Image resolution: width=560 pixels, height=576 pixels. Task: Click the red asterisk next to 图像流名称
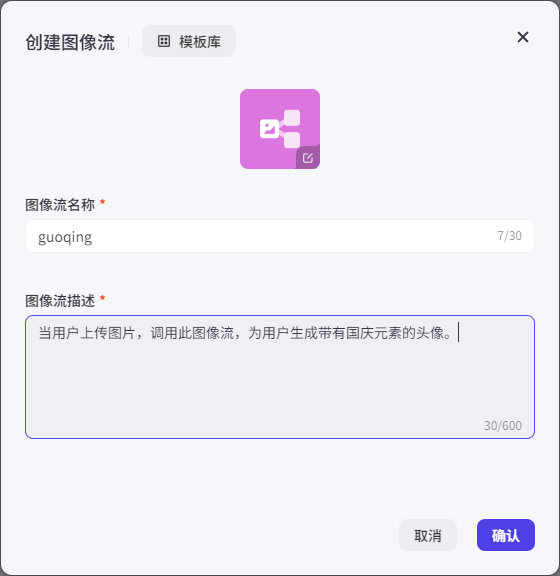coord(103,202)
